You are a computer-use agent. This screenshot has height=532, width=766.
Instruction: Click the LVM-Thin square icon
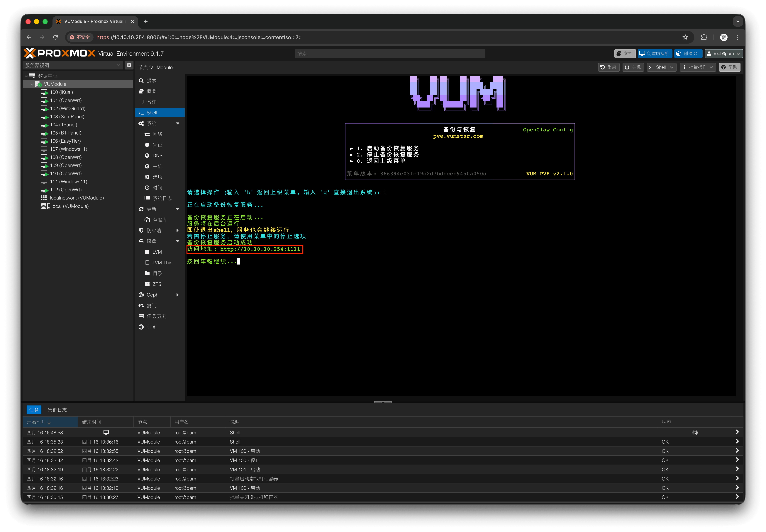click(147, 263)
